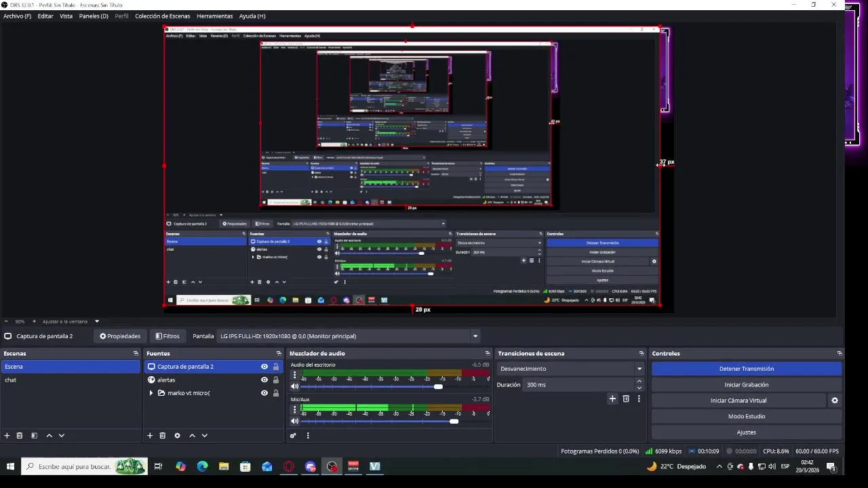868x488 pixels.
Task: Open audio mixer options three-dot menu
Action: point(308,436)
